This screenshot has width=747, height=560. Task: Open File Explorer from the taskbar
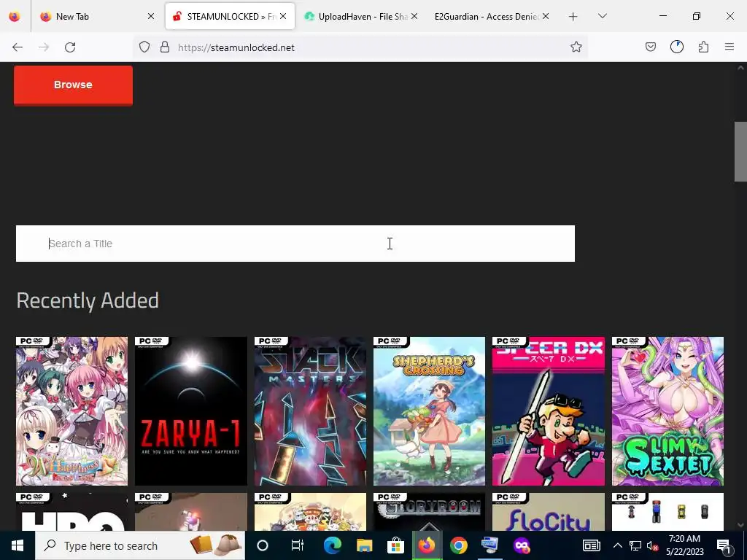pyautogui.click(x=364, y=545)
